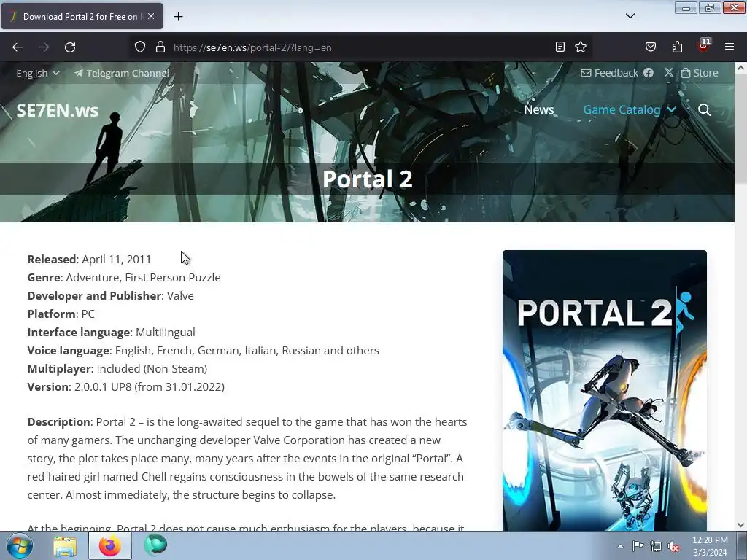Open the uBlock extension with badge 11
This screenshot has width=747, height=560.
pyautogui.click(x=703, y=46)
